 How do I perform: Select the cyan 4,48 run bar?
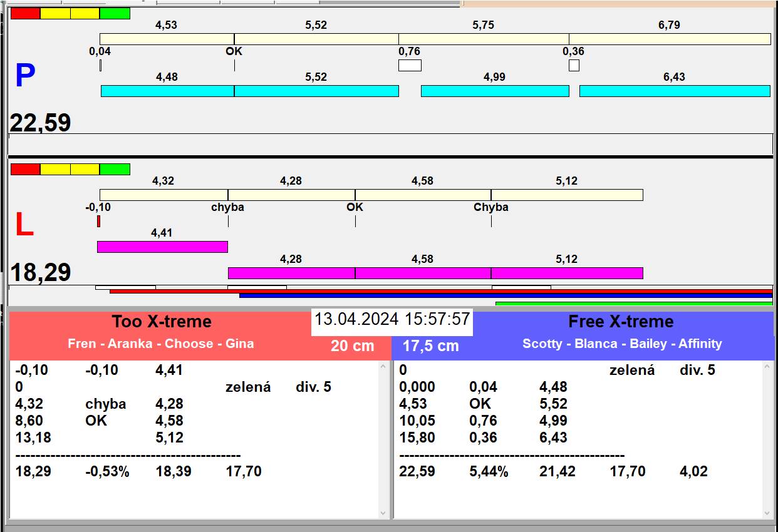coord(168,91)
